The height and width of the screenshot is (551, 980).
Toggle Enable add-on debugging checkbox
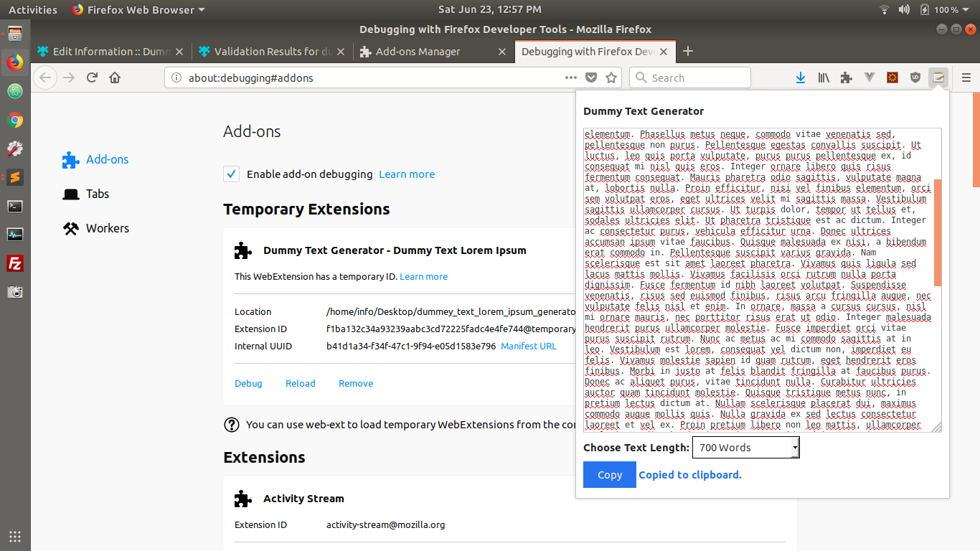tap(231, 174)
